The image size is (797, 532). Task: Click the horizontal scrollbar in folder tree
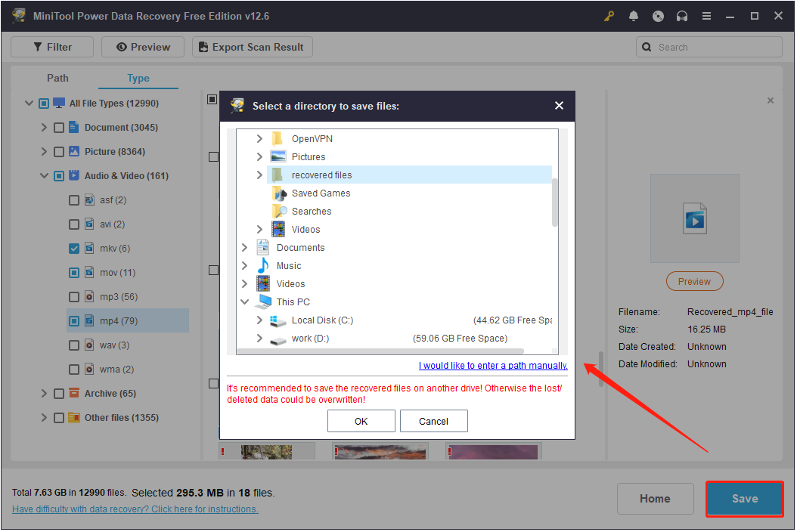point(380,351)
